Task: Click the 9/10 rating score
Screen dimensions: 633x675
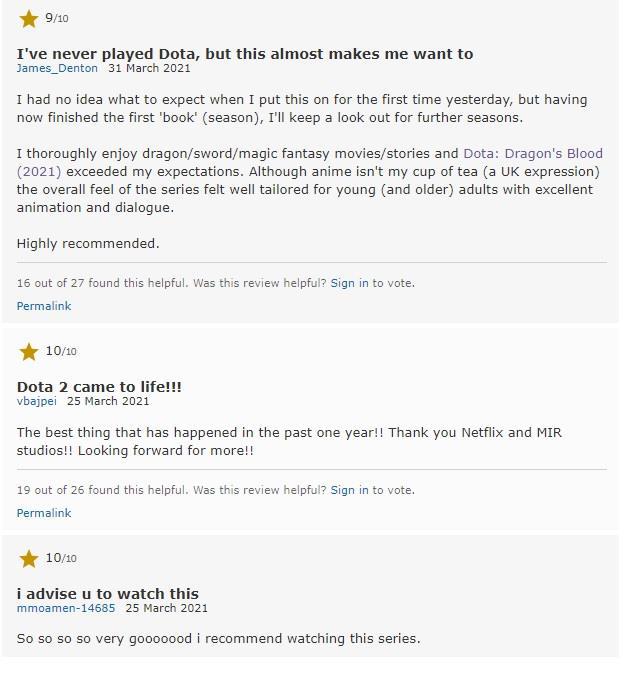Action: tap(57, 18)
